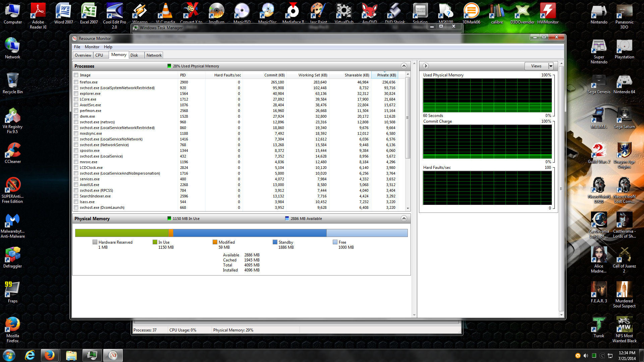Launch Guild Wars 2 shortcut

click(599, 153)
